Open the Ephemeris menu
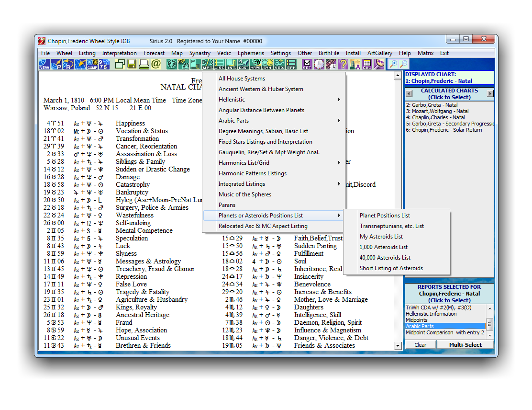 pos(251,53)
